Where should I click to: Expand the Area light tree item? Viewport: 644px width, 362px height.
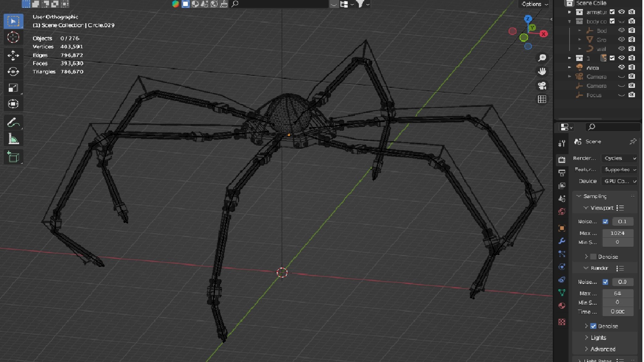point(570,67)
